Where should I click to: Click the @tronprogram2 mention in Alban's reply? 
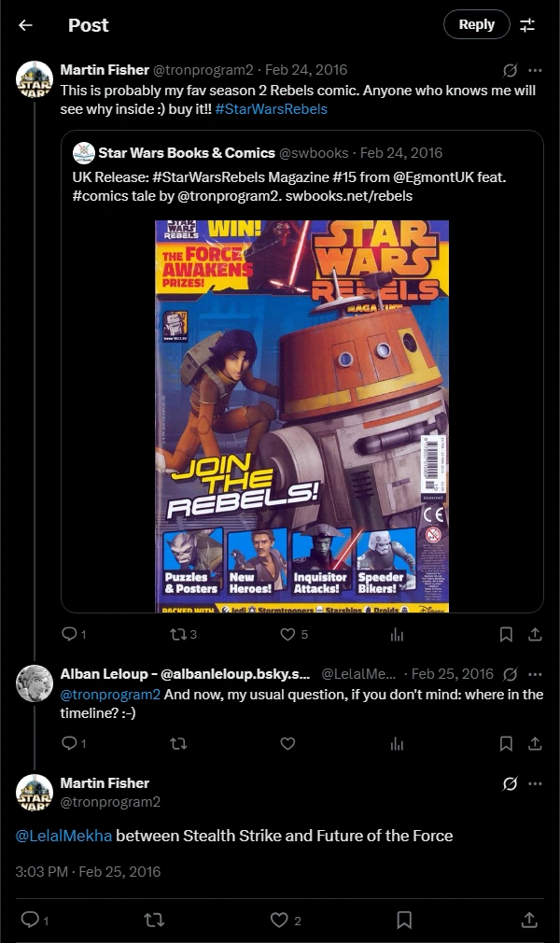[110, 694]
